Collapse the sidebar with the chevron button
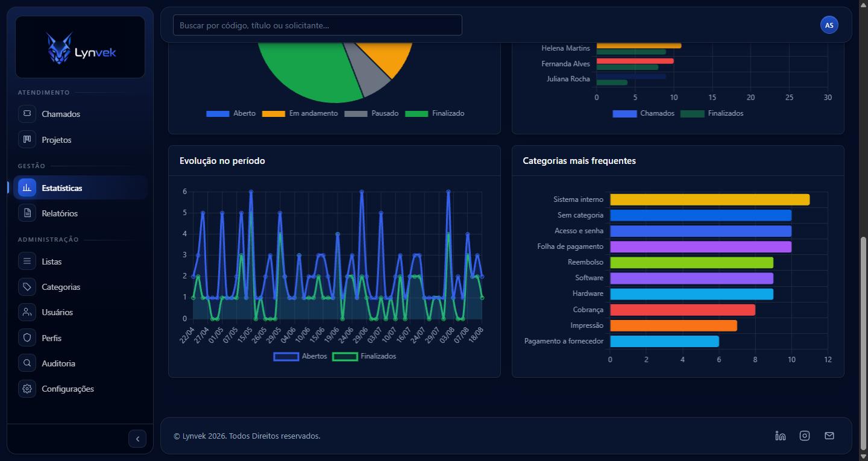The image size is (868, 461). [137, 439]
